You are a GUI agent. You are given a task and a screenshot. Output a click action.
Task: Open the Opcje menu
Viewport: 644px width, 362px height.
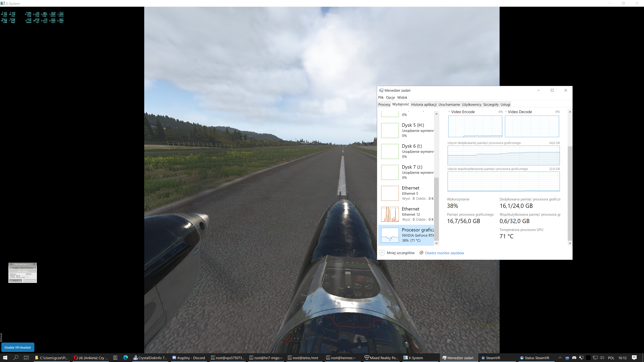click(390, 97)
